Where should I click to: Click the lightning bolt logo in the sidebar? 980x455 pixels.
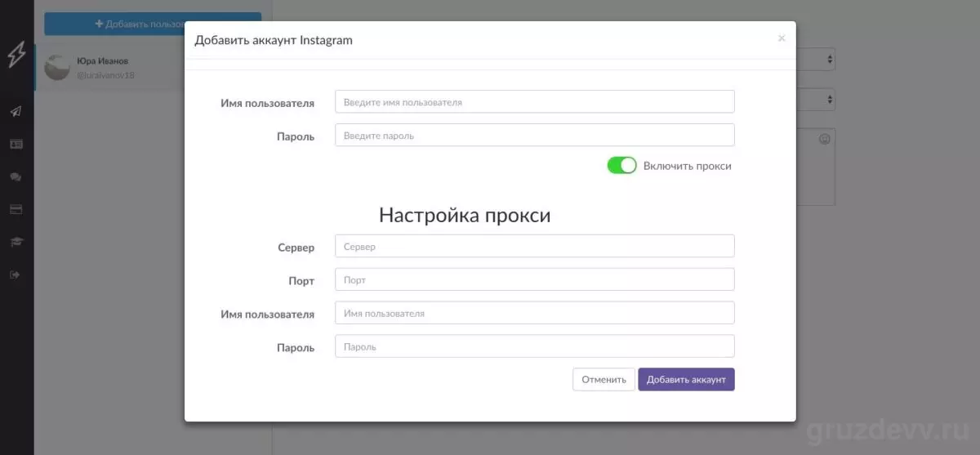click(x=16, y=53)
